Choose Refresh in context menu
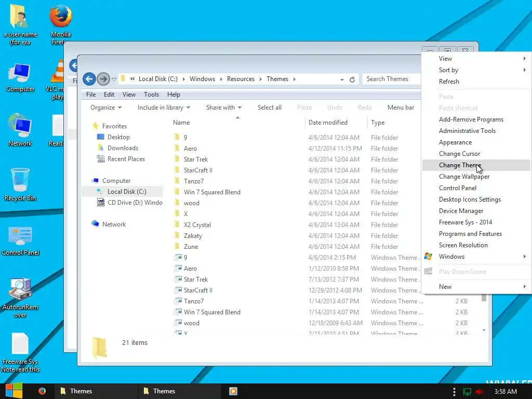Image resolution: width=532 pixels, height=399 pixels. [476, 82]
